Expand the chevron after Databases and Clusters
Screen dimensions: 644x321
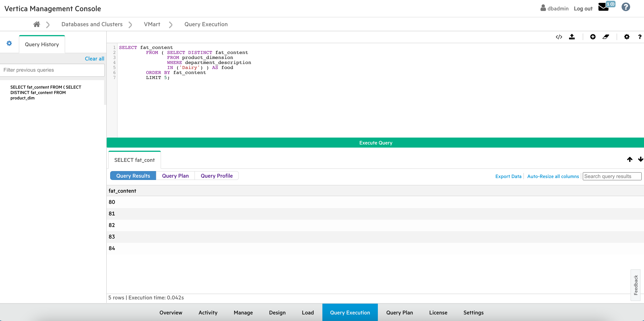tap(130, 24)
